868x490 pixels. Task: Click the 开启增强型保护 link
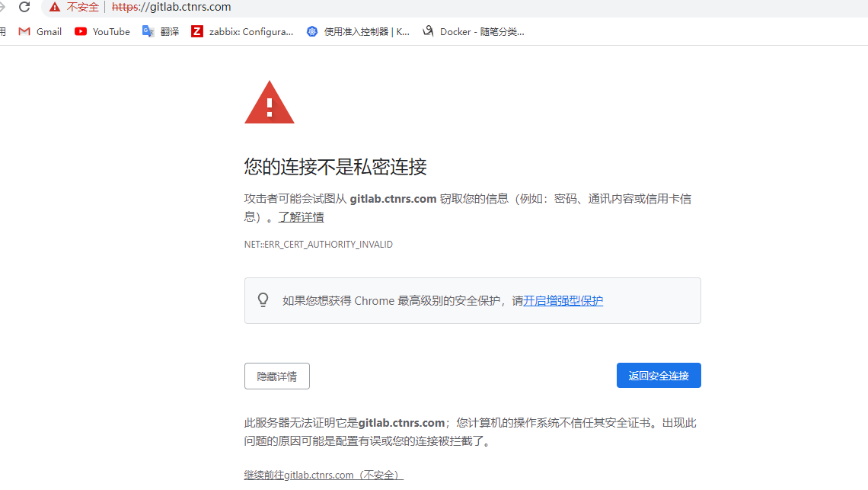pos(563,300)
